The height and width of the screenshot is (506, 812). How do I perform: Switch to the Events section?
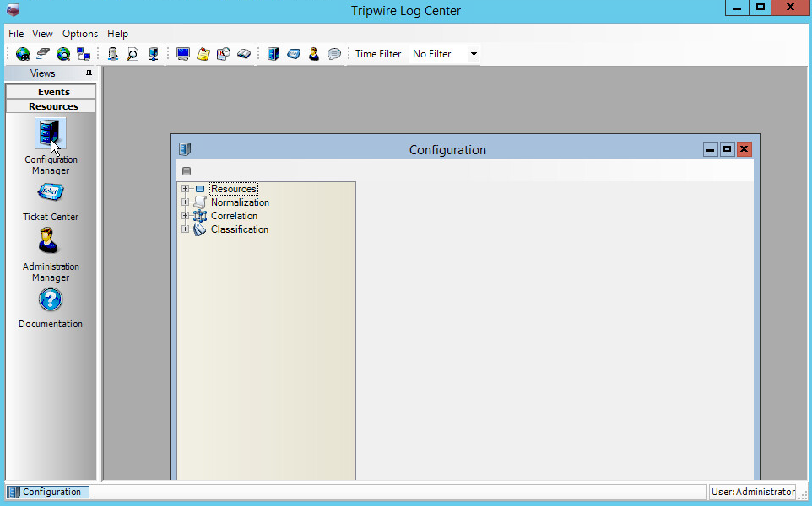53,92
